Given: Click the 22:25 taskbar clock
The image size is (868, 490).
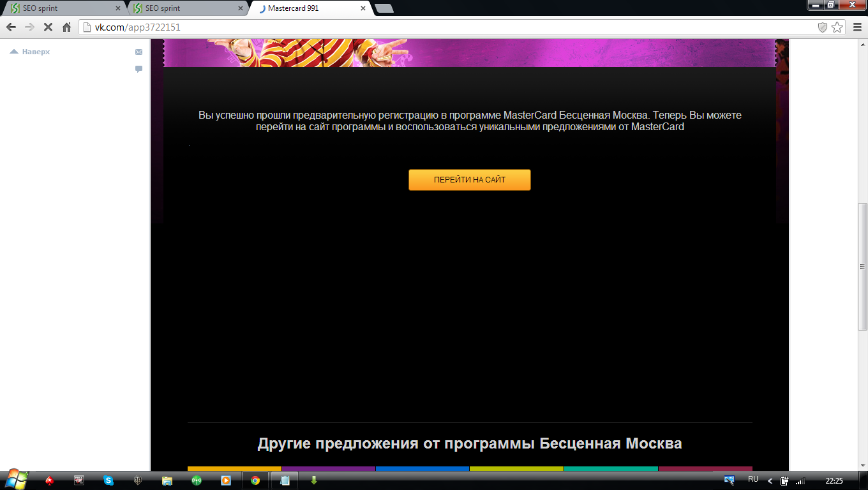Looking at the screenshot, I should 834,481.
